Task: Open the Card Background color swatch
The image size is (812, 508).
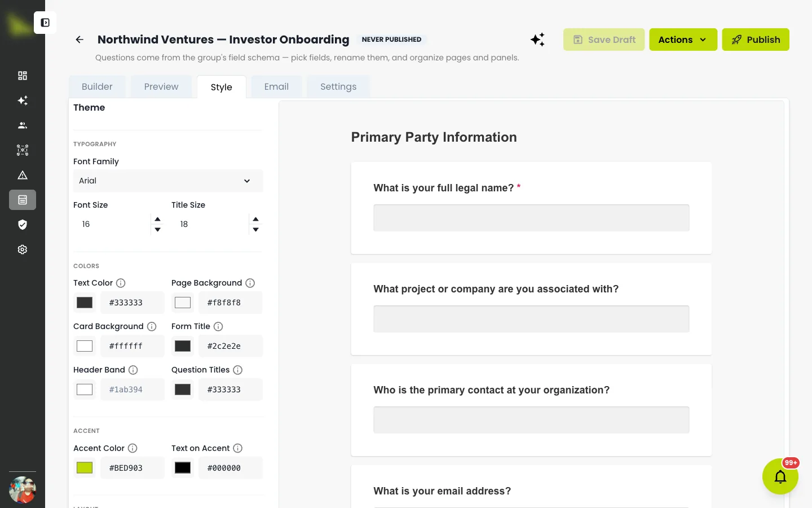Action: (85, 346)
